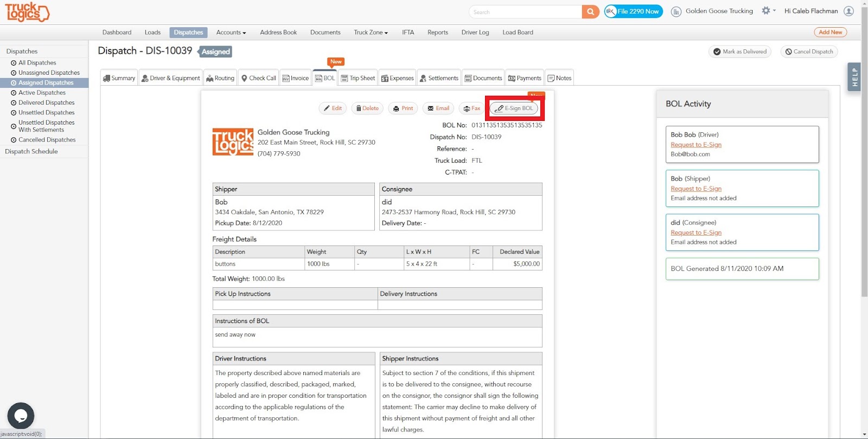Viewport: 868px width, 439px height.
Task: Open the Settlements tab
Action: click(x=439, y=78)
